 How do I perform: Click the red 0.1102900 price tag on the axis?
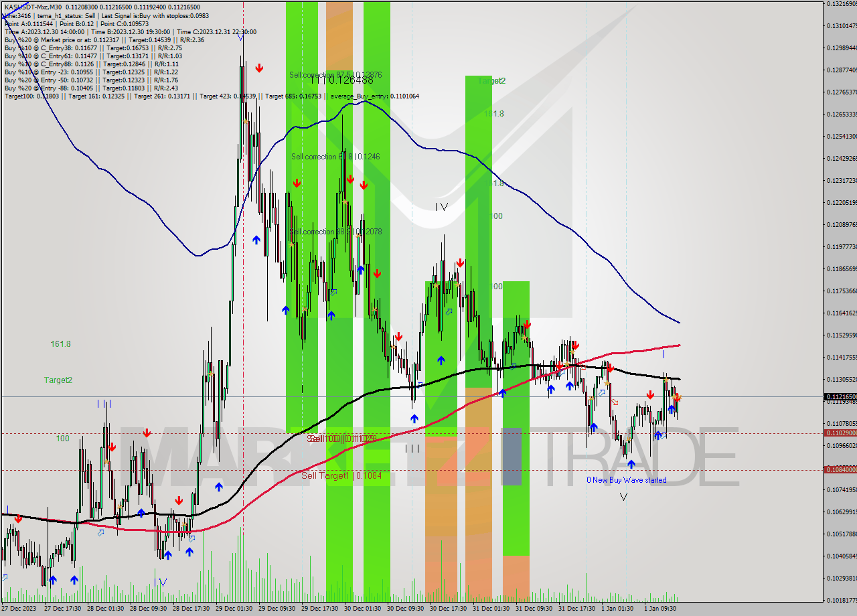pos(841,433)
